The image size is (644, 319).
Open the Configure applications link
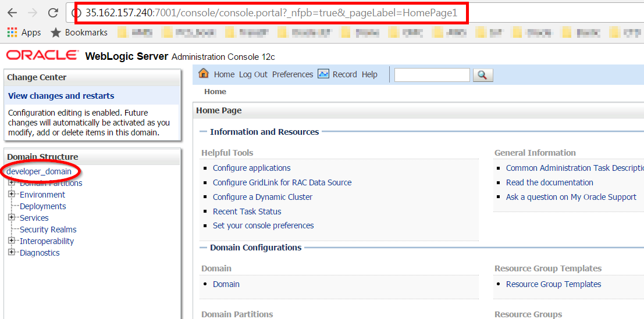(x=251, y=168)
